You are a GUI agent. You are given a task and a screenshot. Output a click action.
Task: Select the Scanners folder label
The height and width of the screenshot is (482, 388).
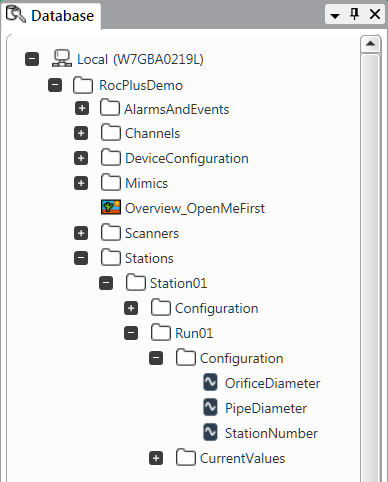152,233
